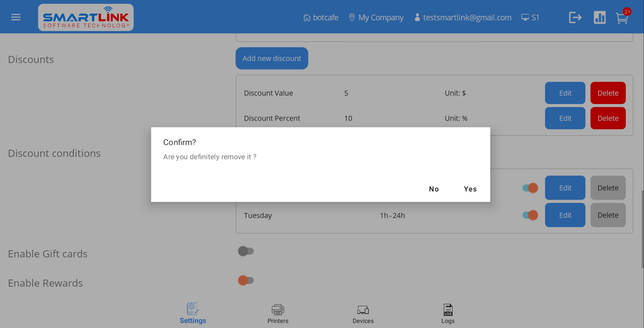Image resolution: width=644 pixels, height=328 pixels.
Task: Open the hamburger navigation menu
Action: [x=16, y=17]
